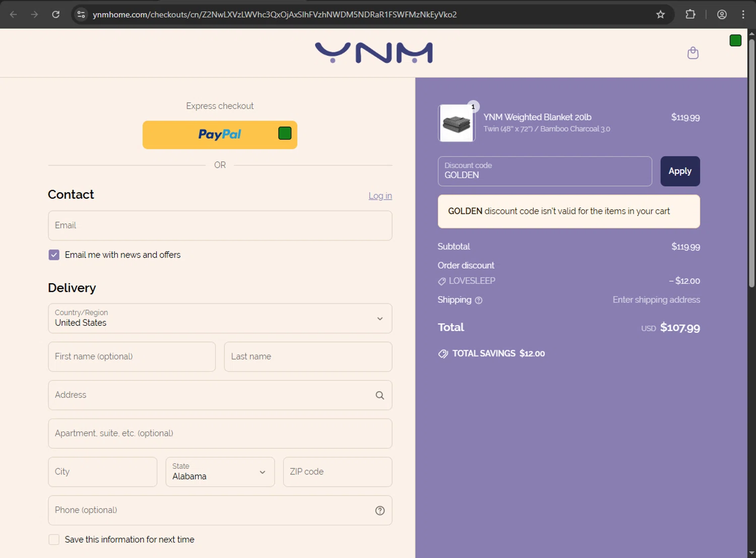Uncheck Email me with news and offers

54,255
